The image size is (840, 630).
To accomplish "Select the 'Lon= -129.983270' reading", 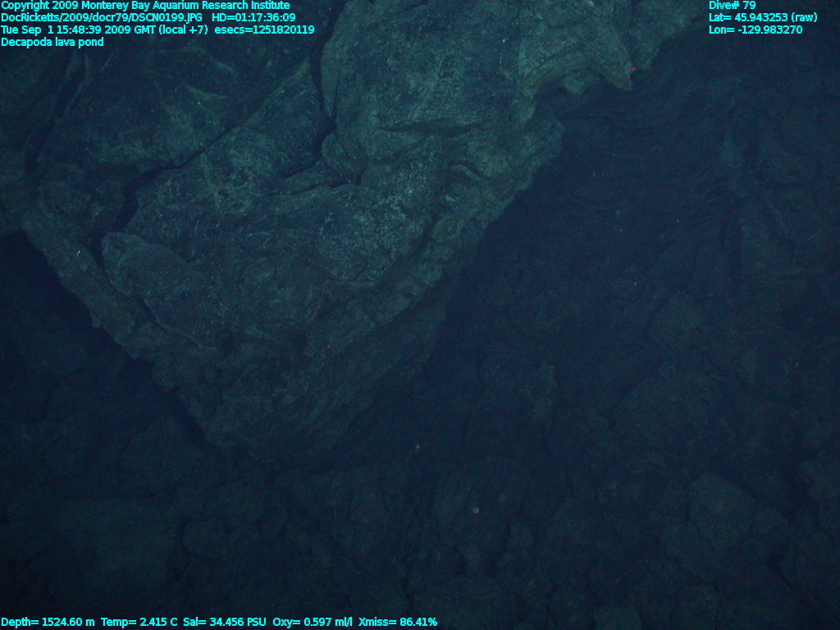I will tap(756, 30).
